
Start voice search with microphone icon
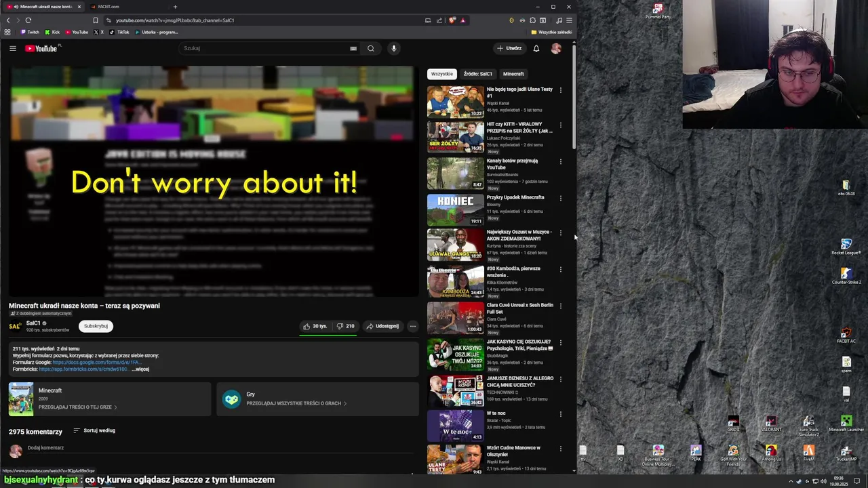coord(393,48)
